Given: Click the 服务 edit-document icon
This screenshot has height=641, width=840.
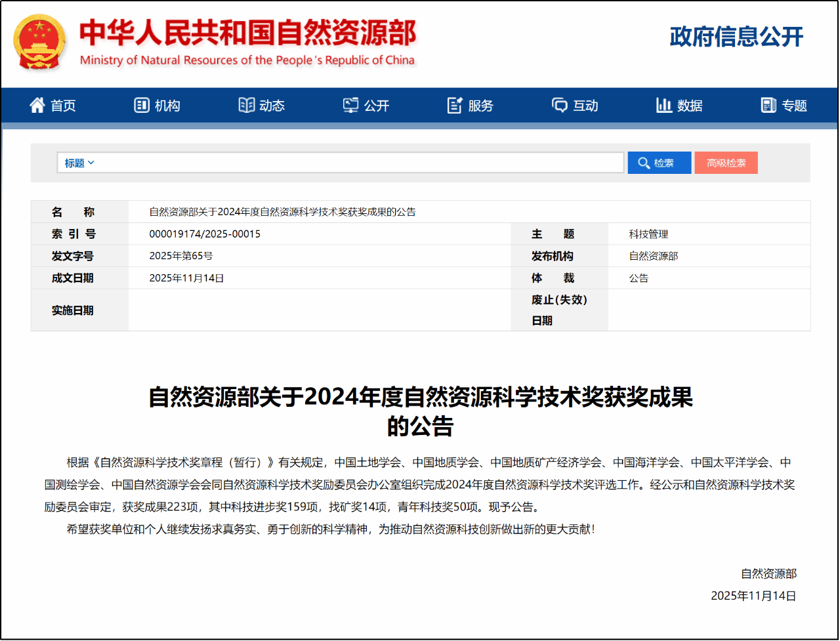Looking at the screenshot, I should pyautogui.click(x=455, y=105).
